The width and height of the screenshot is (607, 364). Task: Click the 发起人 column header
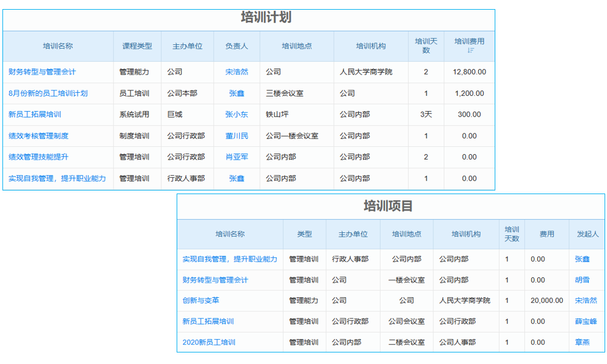[x=585, y=234]
